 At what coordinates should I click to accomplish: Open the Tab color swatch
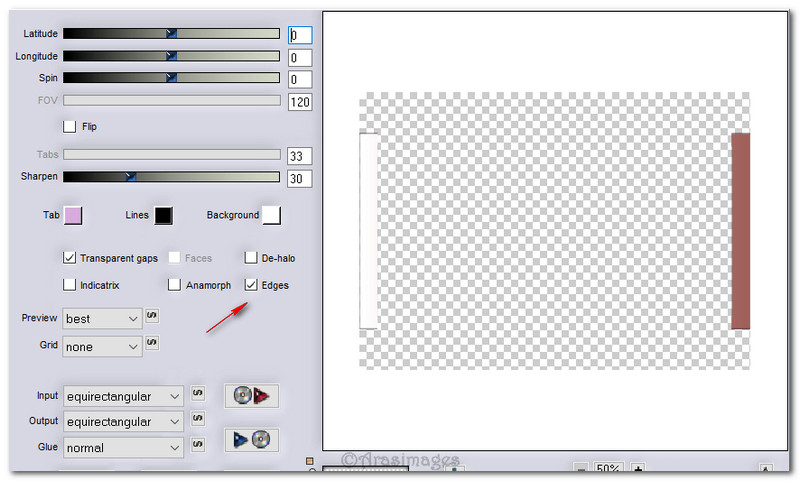(73, 215)
